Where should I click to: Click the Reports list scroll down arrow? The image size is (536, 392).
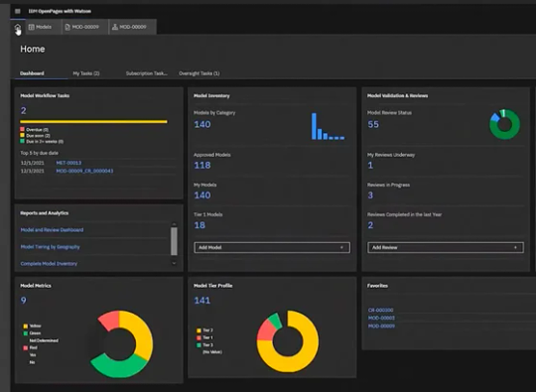(174, 263)
